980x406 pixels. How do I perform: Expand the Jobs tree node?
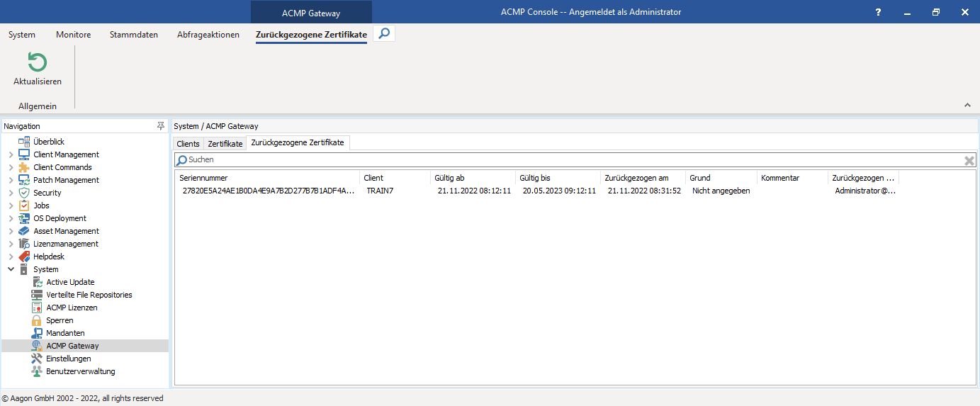click(11, 205)
